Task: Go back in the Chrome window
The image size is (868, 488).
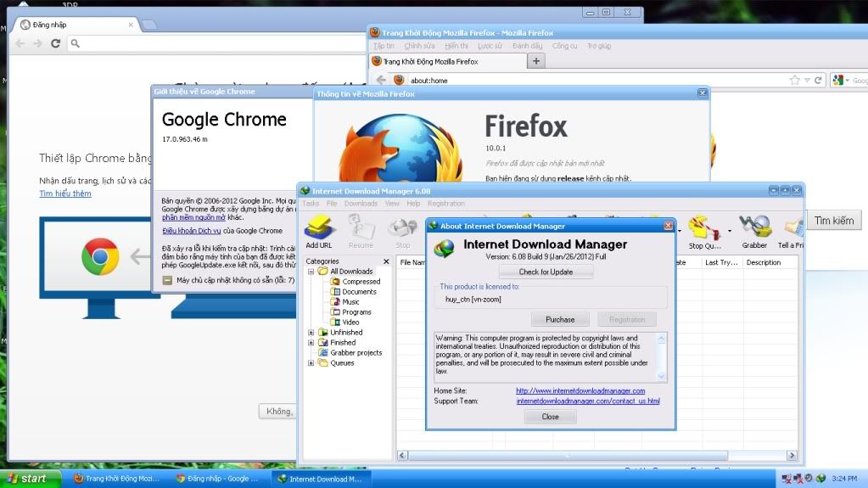Action: click(x=20, y=43)
